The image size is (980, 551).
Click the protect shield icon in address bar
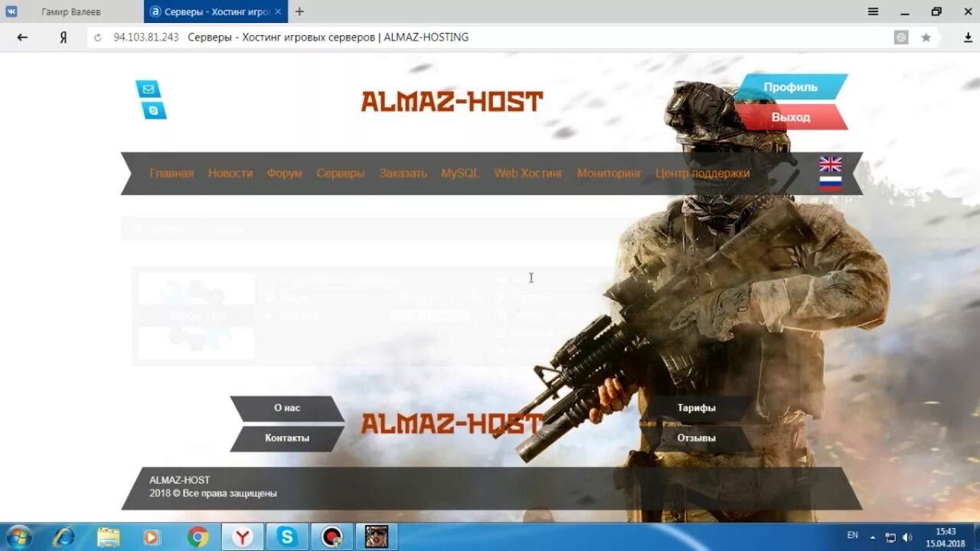(x=902, y=37)
